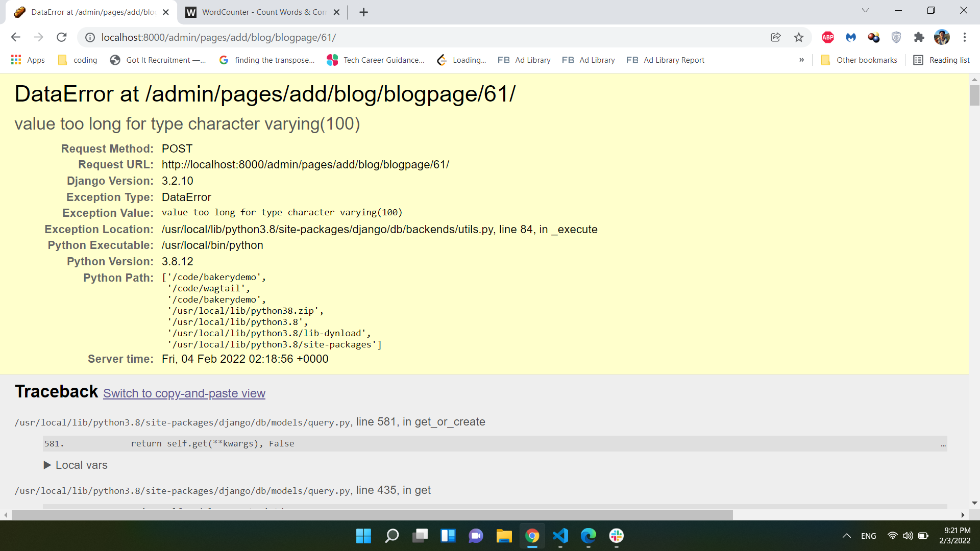View site information icon in address bar
Viewport: 980px width, 551px height.
pyautogui.click(x=90, y=37)
